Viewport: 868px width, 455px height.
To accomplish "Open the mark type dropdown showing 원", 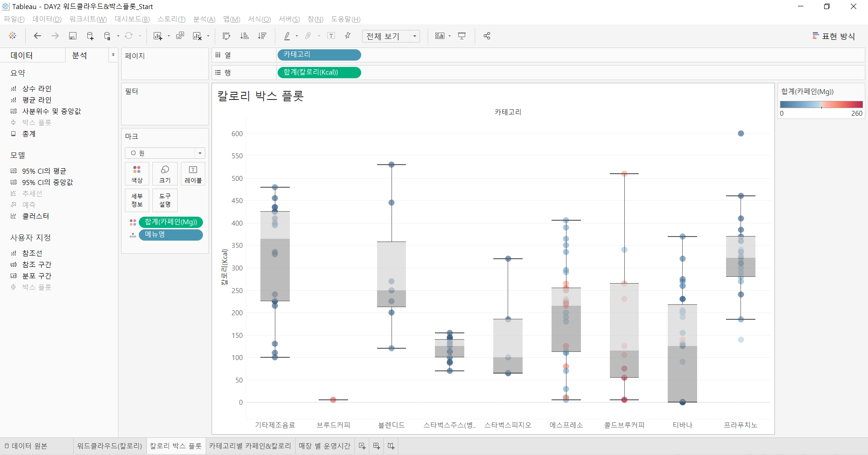I will tap(165, 153).
